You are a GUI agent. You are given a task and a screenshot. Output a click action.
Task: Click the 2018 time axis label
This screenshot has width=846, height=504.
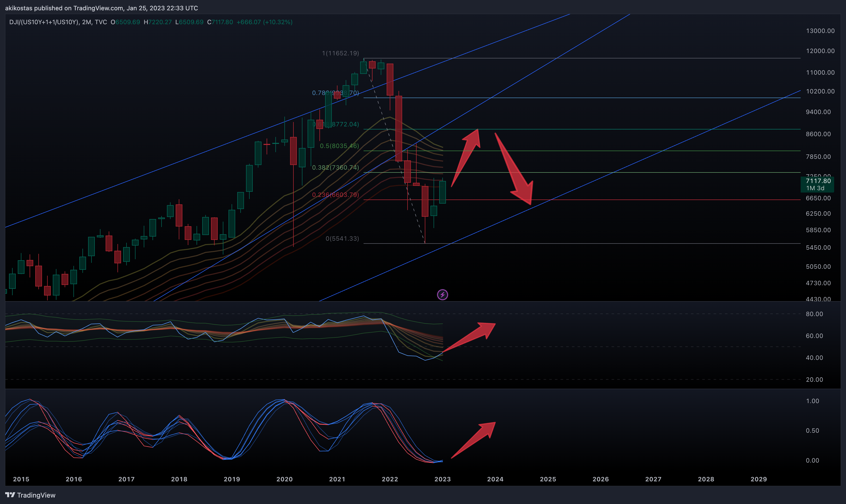(x=179, y=479)
